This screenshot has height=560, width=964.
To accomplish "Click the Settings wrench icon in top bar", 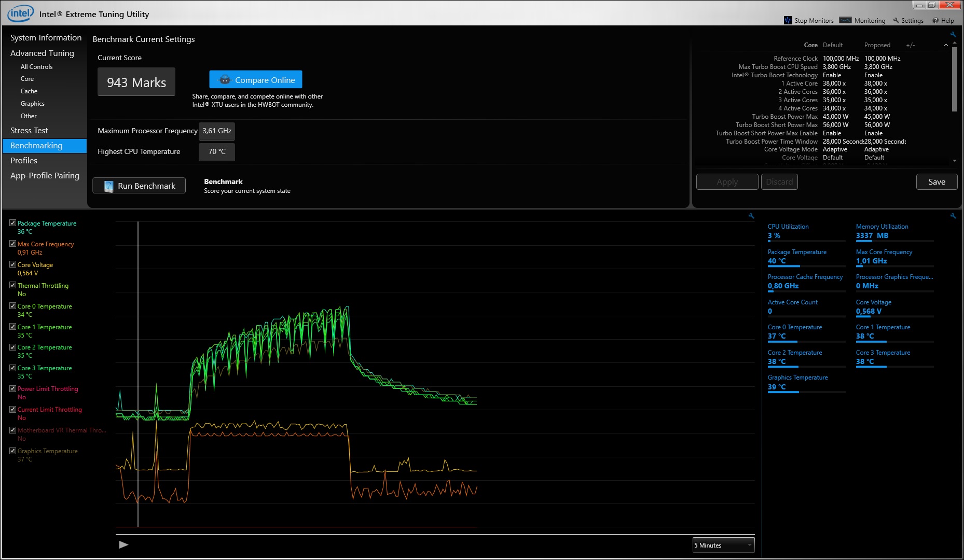I will coord(896,21).
